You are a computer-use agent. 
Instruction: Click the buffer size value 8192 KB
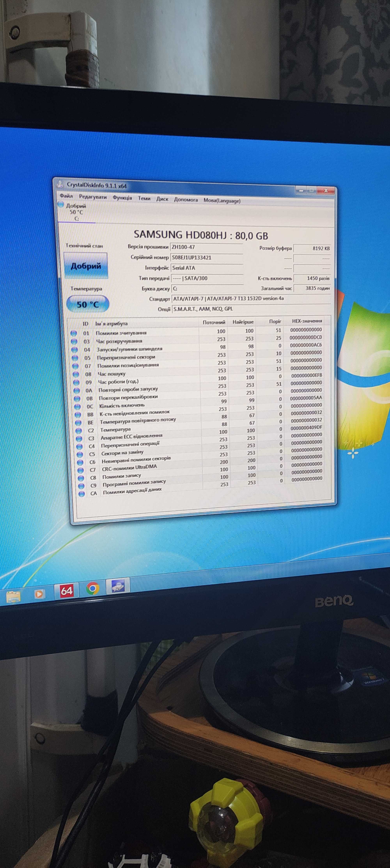pyautogui.click(x=312, y=248)
